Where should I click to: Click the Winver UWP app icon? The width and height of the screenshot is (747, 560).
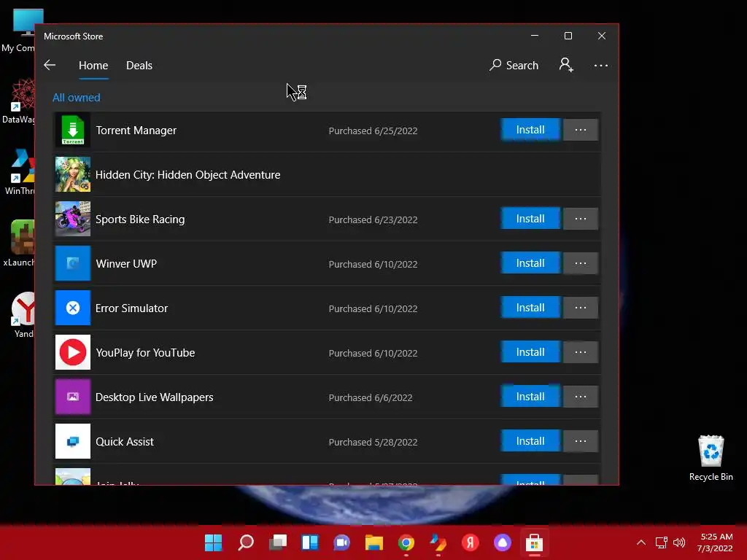point(73,263)
